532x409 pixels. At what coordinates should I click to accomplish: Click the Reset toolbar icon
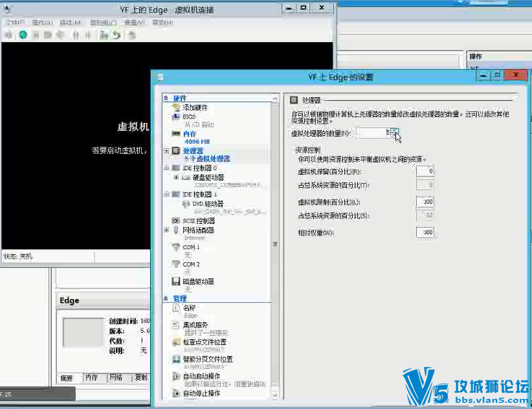pos(88,34)
